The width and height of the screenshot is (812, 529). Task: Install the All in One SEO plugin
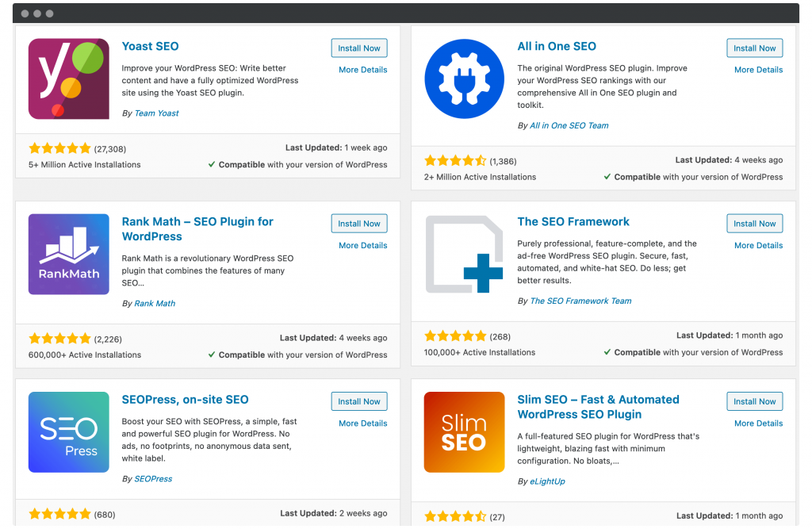point(755,48)
